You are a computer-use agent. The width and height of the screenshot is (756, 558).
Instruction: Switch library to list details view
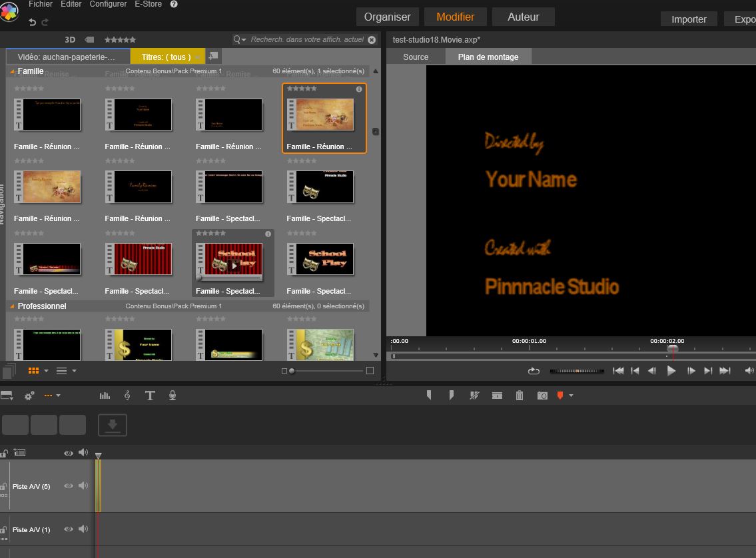click(x=62, y=370)
